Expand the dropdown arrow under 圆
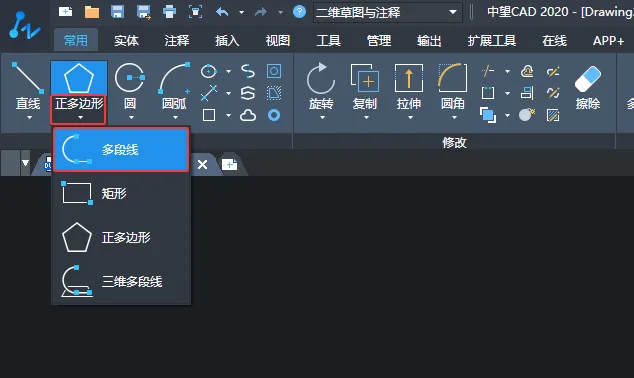634x378 pixels. coord(131,118)
